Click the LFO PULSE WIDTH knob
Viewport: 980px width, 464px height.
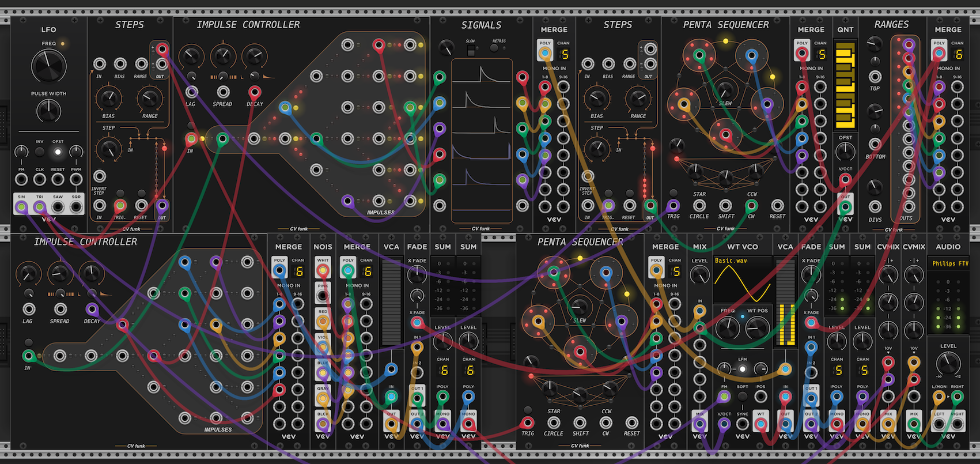pyautogui.click(x=48, y=110)
